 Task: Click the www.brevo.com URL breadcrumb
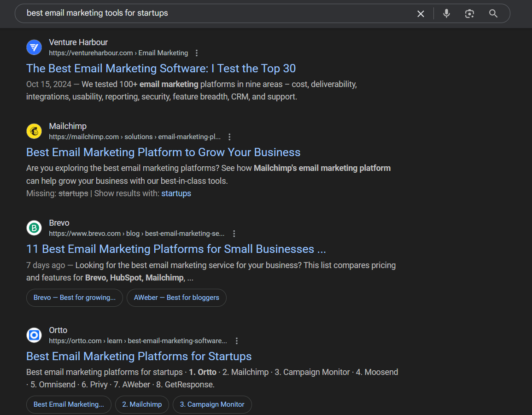click(136, 234)
